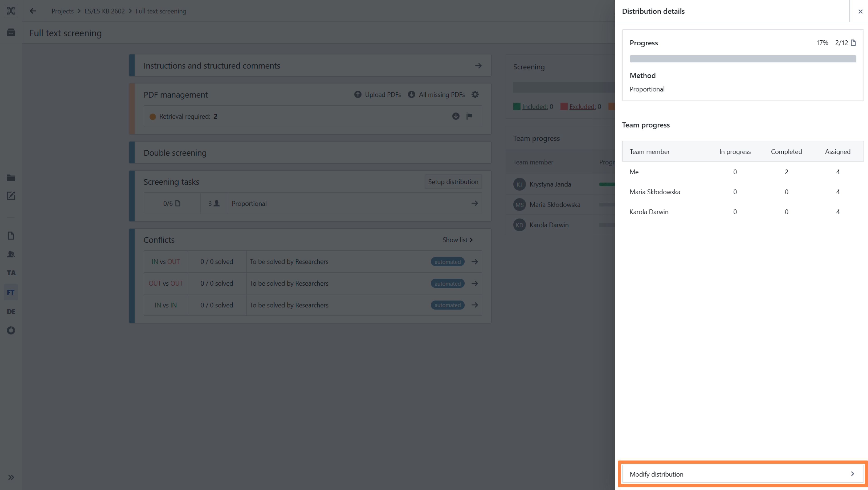868x490 pixels.
Task: Close the Distribution details panel
Action: coord(860,12)
